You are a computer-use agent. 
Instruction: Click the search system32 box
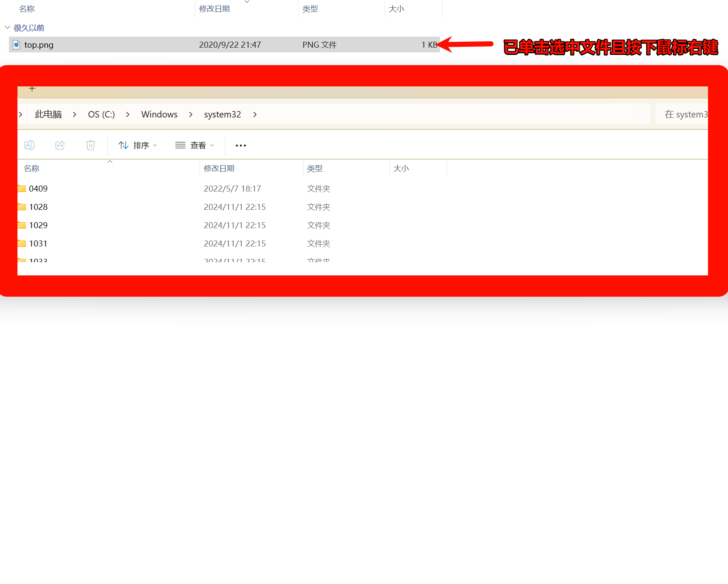(682, 115)
